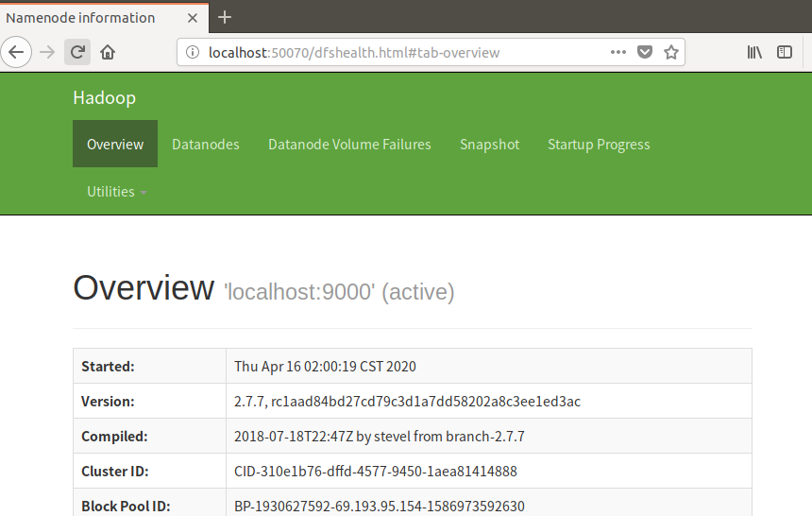Bookmark this page with the star

pyautogui.click(x=671, y=52)
